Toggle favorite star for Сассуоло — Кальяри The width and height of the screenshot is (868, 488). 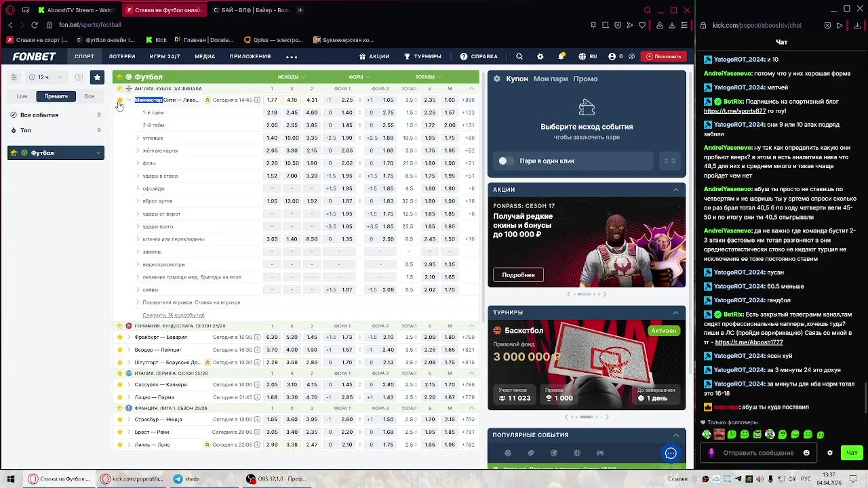(x=120, y=385)
